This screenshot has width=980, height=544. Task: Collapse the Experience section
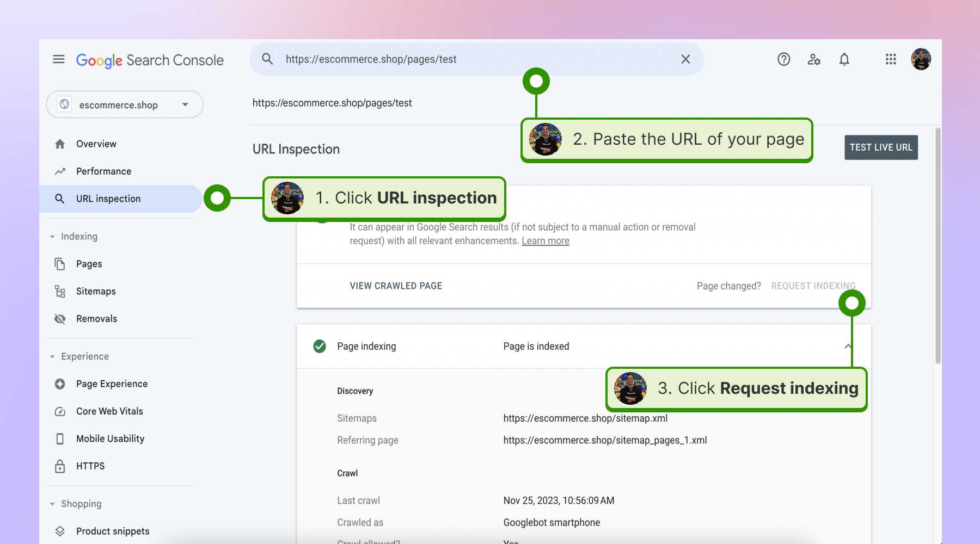(52, 357)
